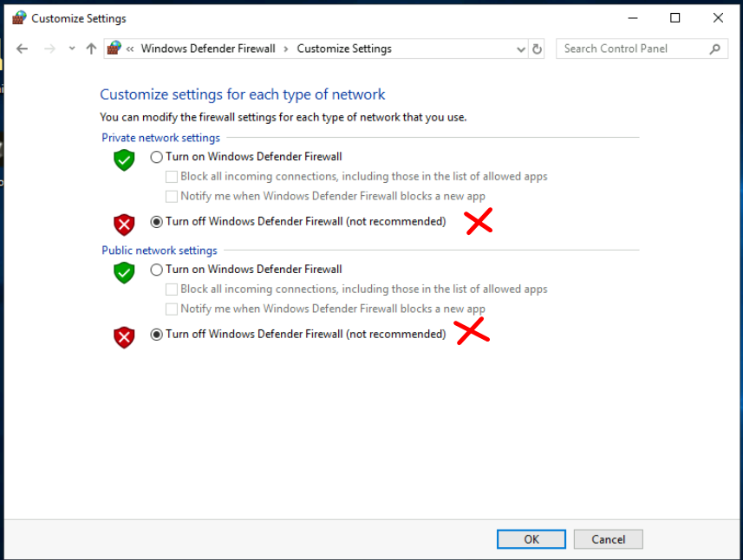Select Turn off firewall for private network
The image size is (743, 560).
click(x=157, y=222)
